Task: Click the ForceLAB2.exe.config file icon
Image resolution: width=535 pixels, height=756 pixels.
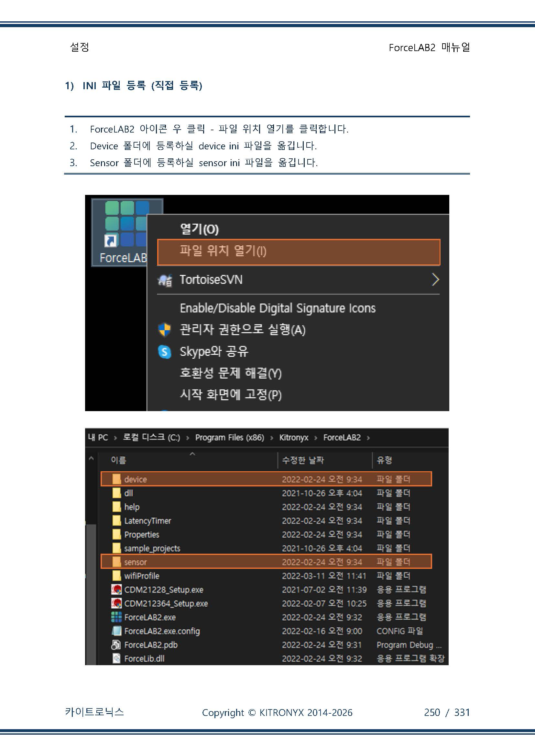Action: pyautogui.click(x=116, y=631)
